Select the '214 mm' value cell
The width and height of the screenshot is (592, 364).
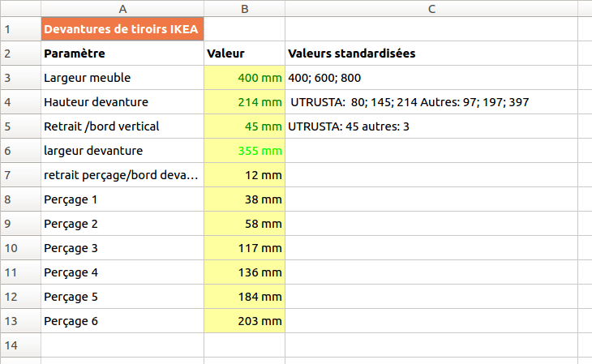tap(244, 102)
